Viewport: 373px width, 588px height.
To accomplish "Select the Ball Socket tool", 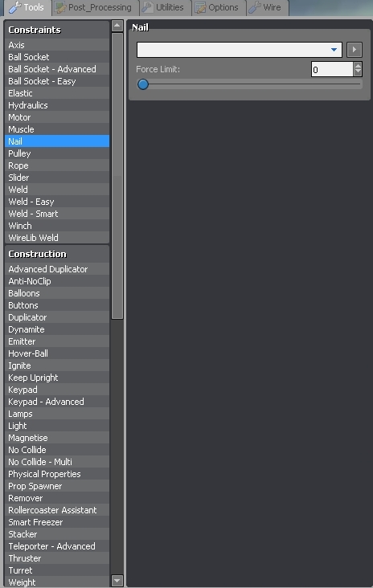I will coord(57,57).
